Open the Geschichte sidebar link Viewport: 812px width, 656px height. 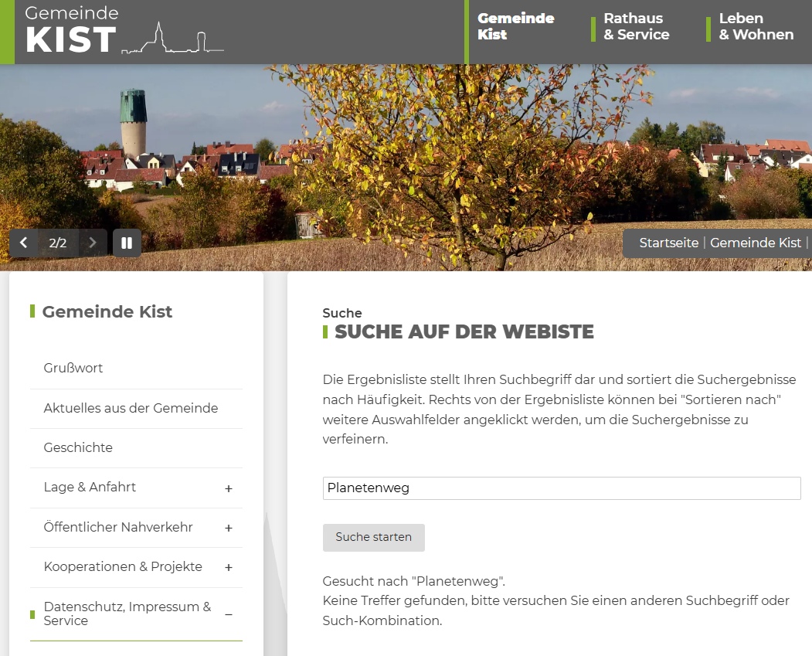tap(78, 447)
